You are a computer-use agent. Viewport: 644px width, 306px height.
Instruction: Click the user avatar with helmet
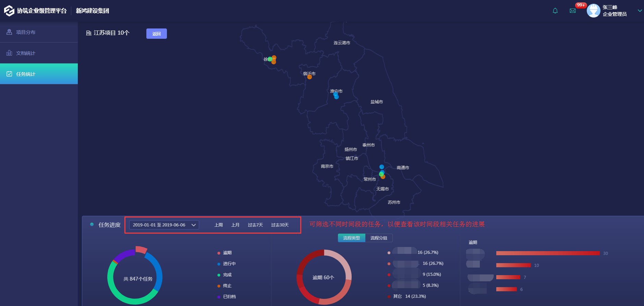click(x=593, y=11)
